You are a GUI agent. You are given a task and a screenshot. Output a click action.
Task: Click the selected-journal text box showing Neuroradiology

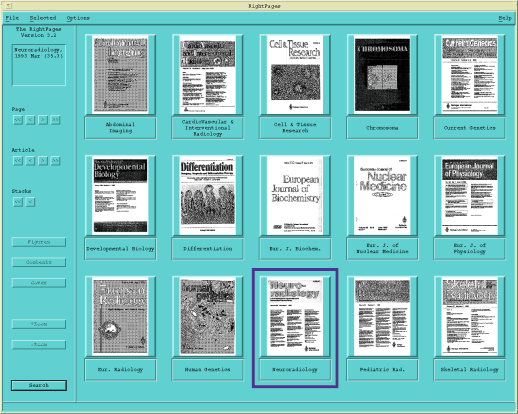pos(39,65)
